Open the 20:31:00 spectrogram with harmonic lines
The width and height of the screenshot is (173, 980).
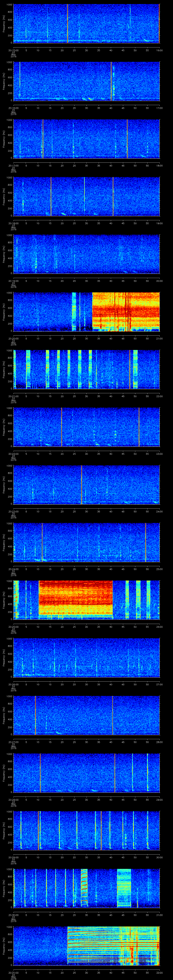tap(86, 946)
